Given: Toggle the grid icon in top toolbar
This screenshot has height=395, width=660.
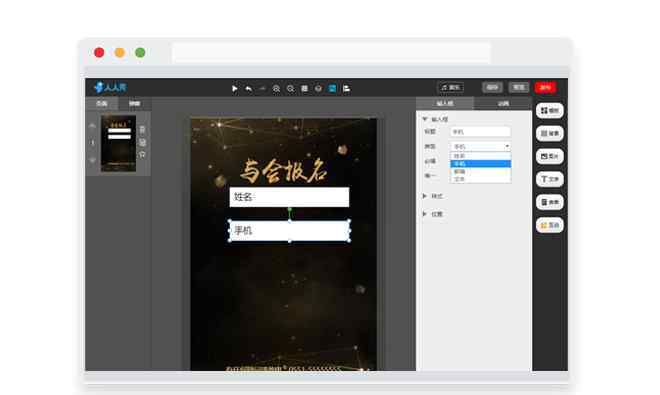Looking at the screenshot, I should tap(304, 88).
